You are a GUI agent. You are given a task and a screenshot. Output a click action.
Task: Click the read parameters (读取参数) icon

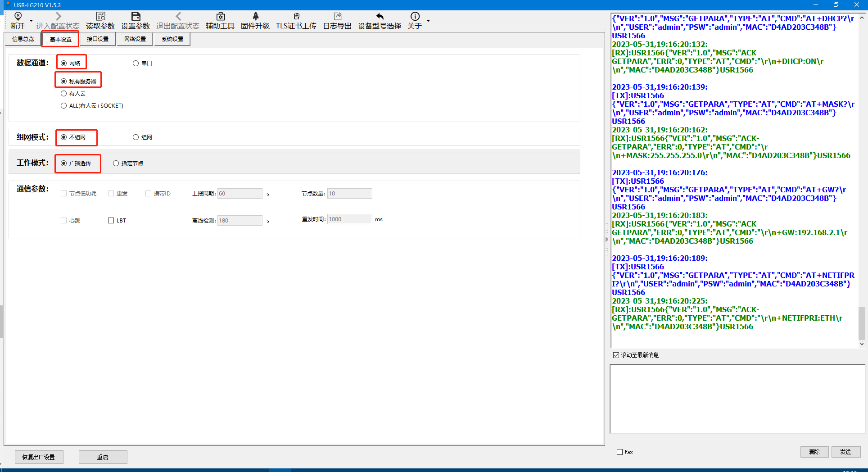pos(100,17)
